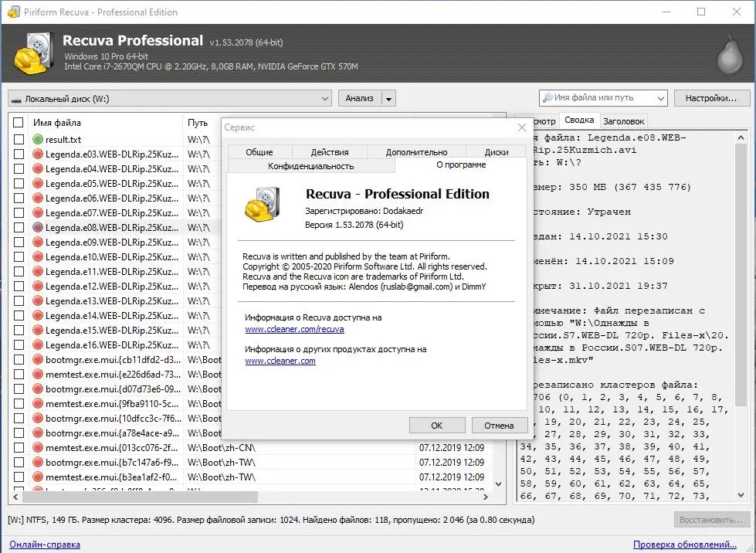The image size is (756, 553).
Task: Open the Диски tab in the Сервис dialog
Action: coord(495,151)
